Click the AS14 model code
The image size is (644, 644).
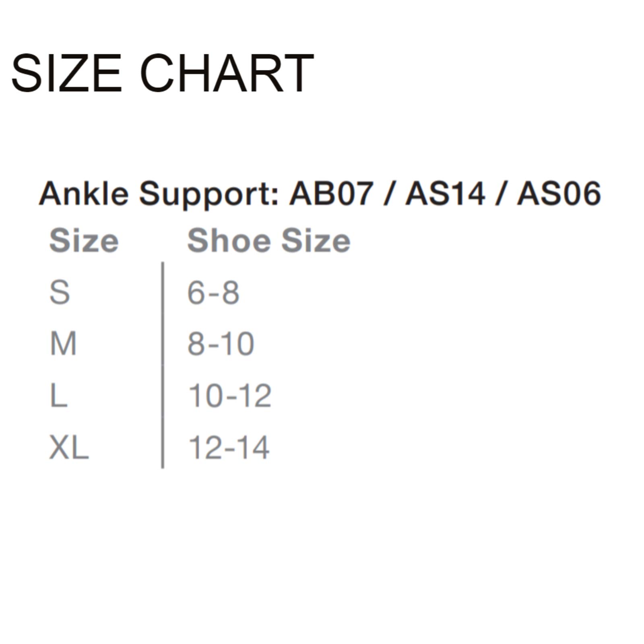tap(445, 194)
